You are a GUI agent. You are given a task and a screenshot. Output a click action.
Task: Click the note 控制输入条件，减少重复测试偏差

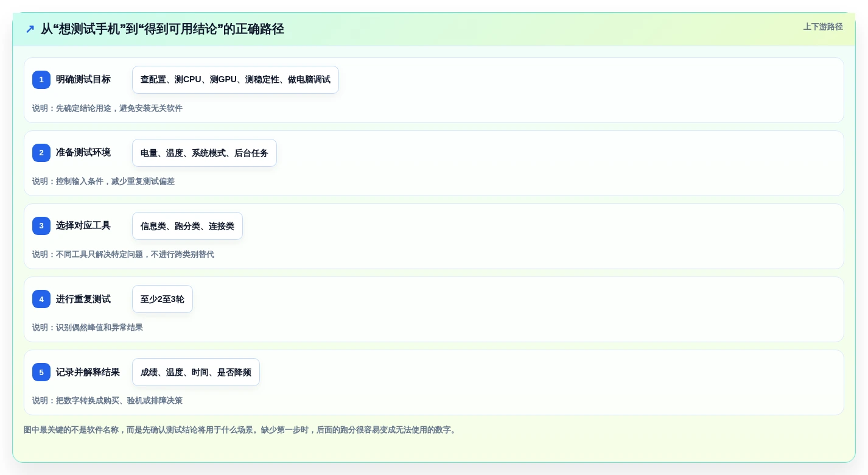(103, 181)
